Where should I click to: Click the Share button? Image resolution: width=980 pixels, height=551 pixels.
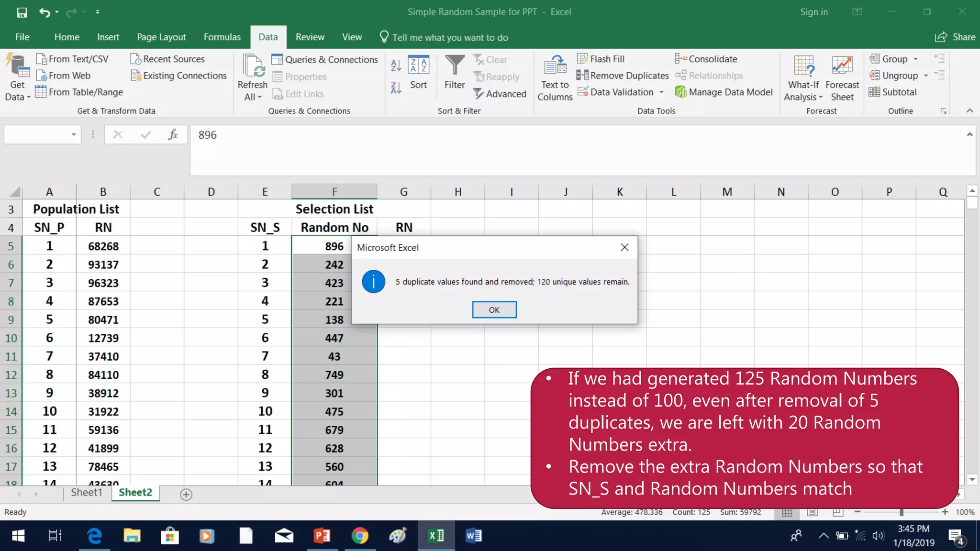pos(956,37)
